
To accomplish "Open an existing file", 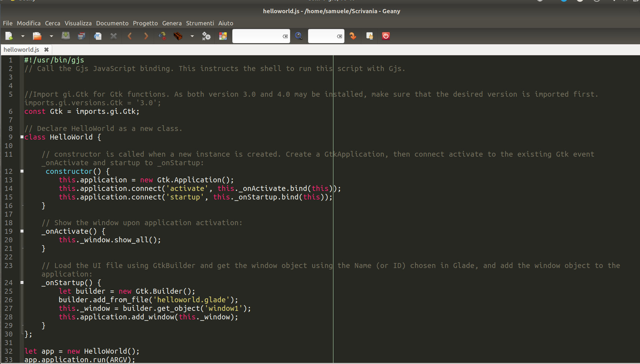I will (x=37, y=36).
